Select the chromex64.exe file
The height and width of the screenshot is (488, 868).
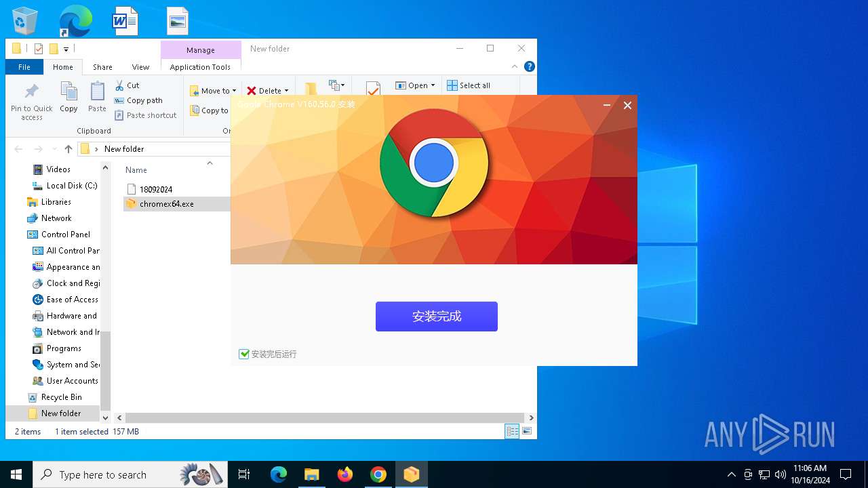tap(167, 204)
